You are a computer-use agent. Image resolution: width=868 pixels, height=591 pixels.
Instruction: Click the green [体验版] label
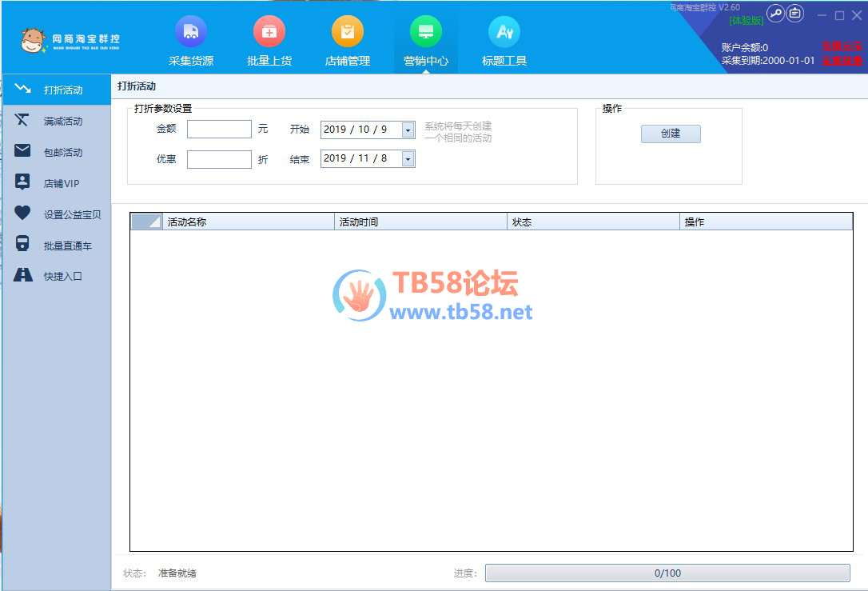click(747, 21)
